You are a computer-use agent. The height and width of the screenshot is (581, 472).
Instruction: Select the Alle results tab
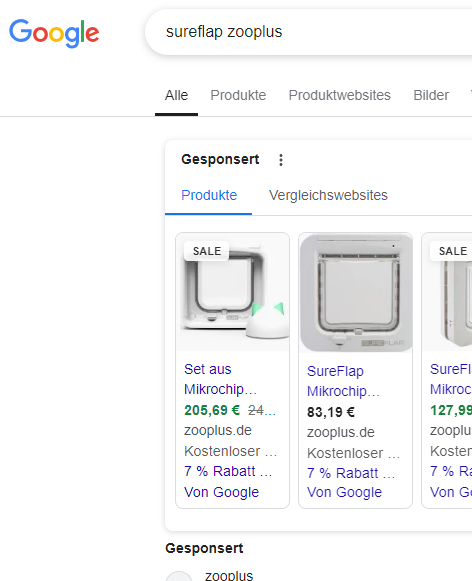[x=176, y=95]
